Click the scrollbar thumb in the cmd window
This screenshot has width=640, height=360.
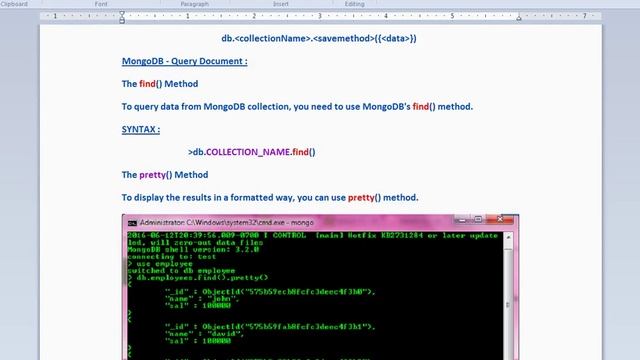(x=508, y=304)
